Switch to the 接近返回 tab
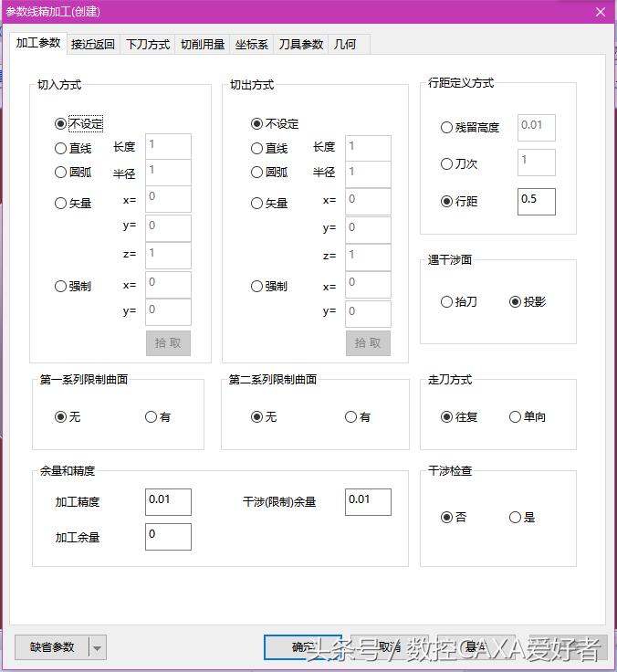The image size is (617, 672). [93, 45]
